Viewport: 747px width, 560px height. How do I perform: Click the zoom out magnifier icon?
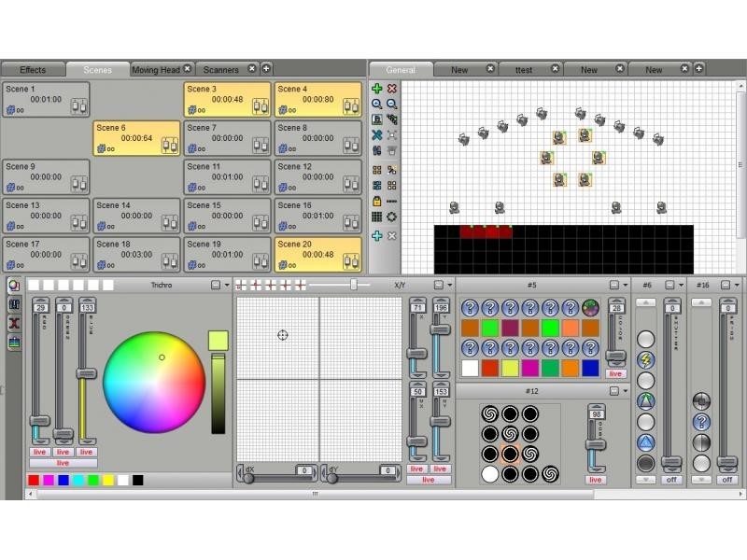[391, 104]
